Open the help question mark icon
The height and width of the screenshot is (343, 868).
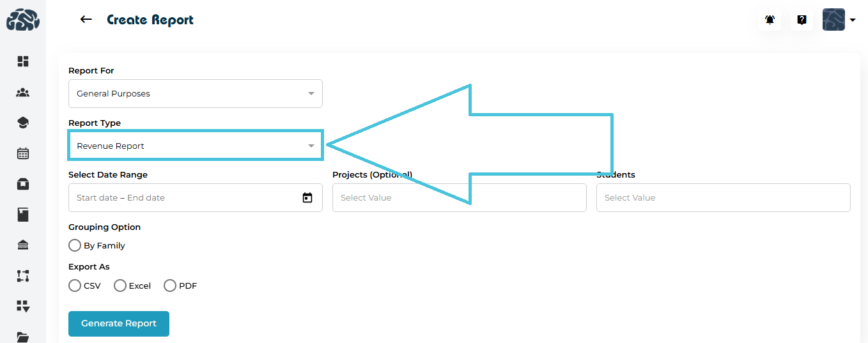[x=802, y=20]
